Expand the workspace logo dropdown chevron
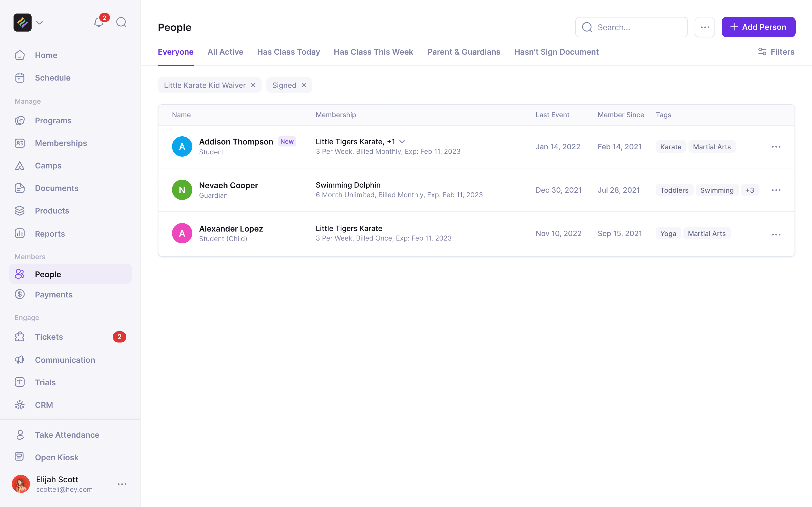This screenshot has height=507, width=812. coord(39,23)
